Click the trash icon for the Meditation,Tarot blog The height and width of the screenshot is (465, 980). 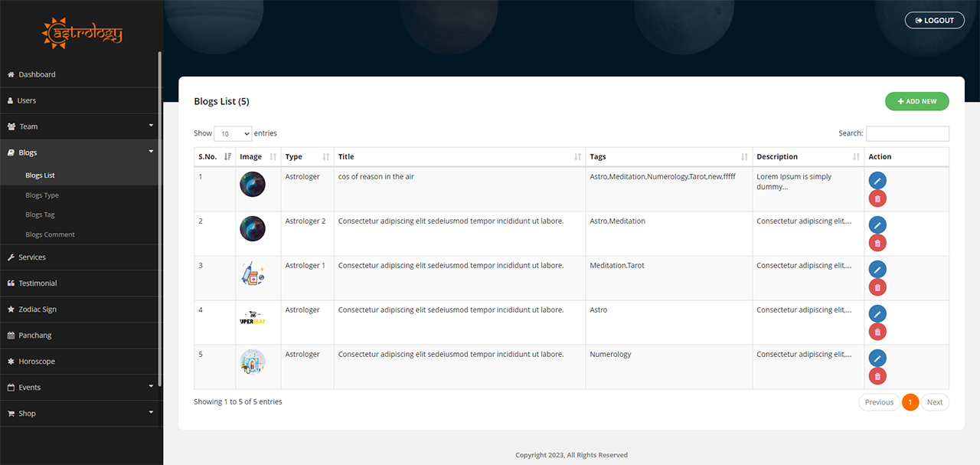(x=877, y=288)
